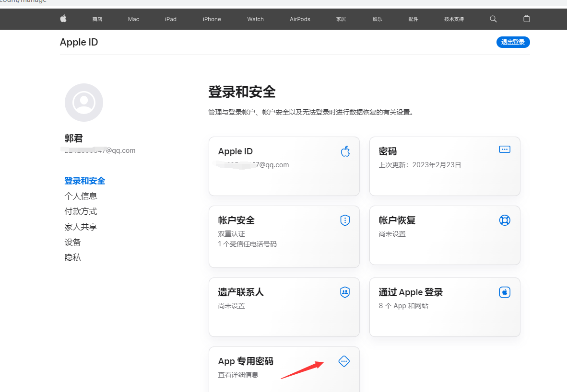
Task: Go to 家人共享 in the sidebar
Action: coord(81,227)
